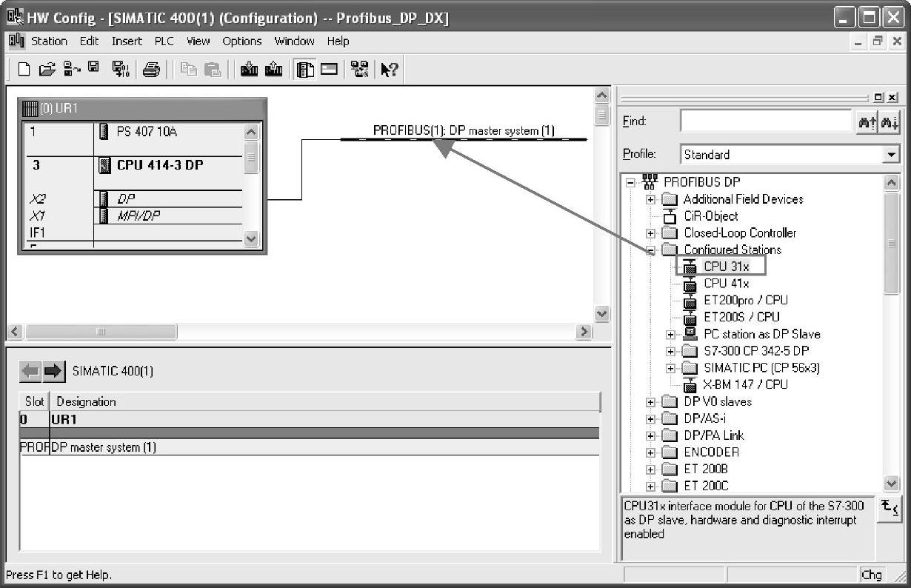Click the Save toolbar icon
Image resolution: width=911 pixels, height=588 pixels.
93,68
